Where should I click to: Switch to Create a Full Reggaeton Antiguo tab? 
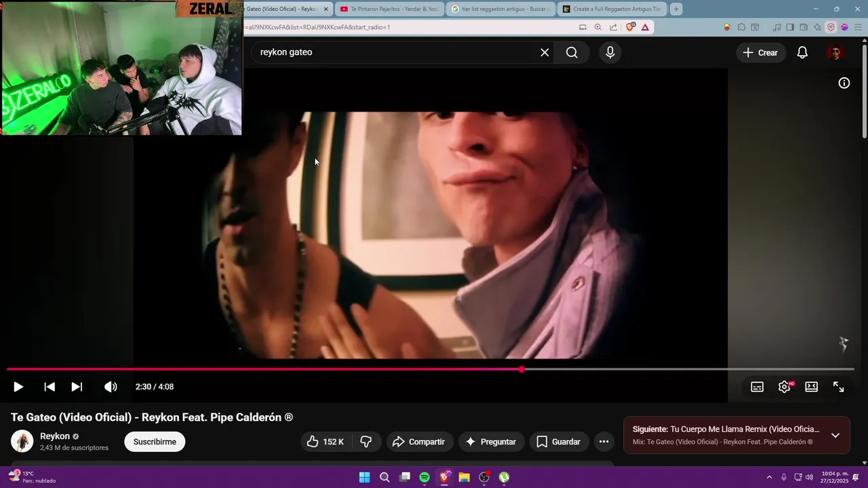tap(612, 9)
